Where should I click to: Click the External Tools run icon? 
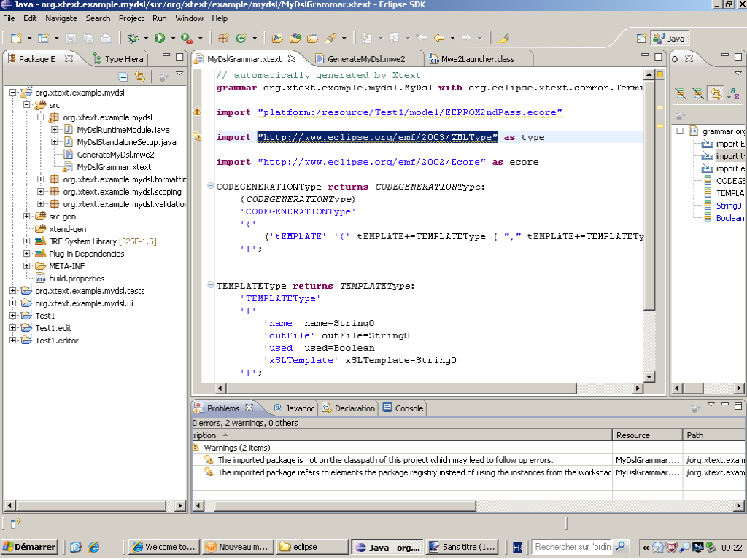click(x=186, y=38)
